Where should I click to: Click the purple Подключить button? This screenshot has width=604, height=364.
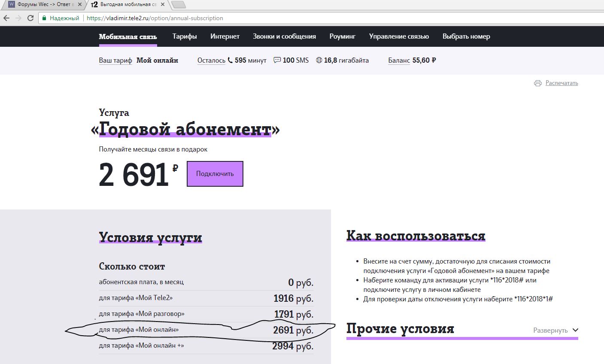[215, 174]
